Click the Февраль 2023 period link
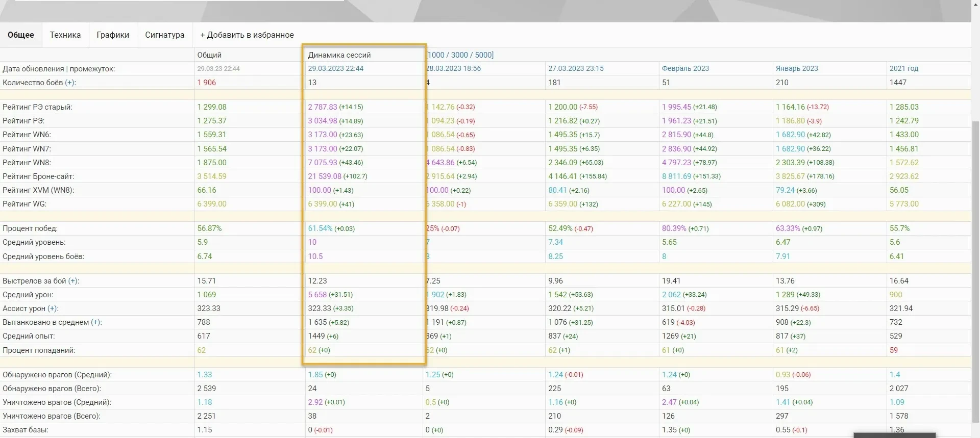The width and height of the screenshot is (980, 438). 685,68
